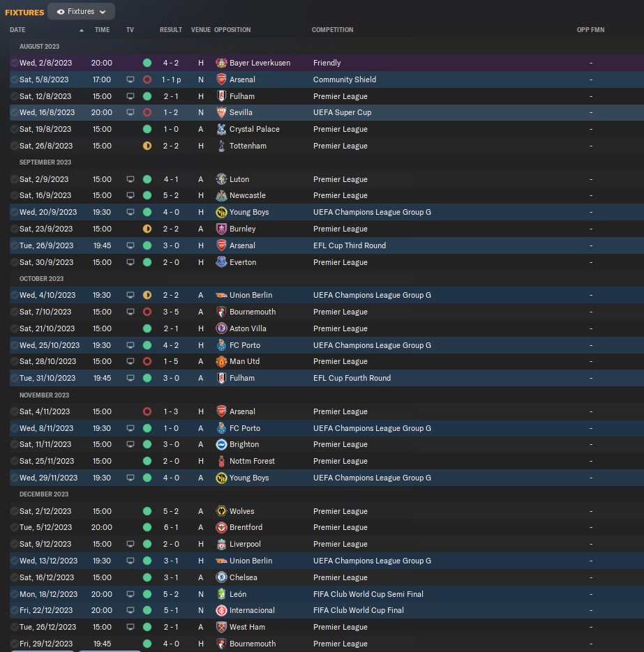Toggle the row checkmark for Wed, 2/8/2023
Screen dimensions: 644x652
14,63
